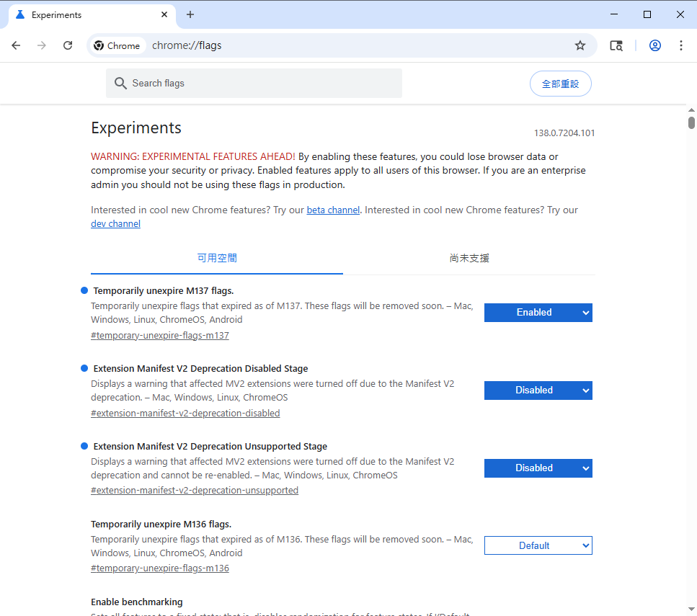Click the Experiments flask tab icon
Image resolution: width=697 pixels, height=616 pixels.
coord(20,14)
